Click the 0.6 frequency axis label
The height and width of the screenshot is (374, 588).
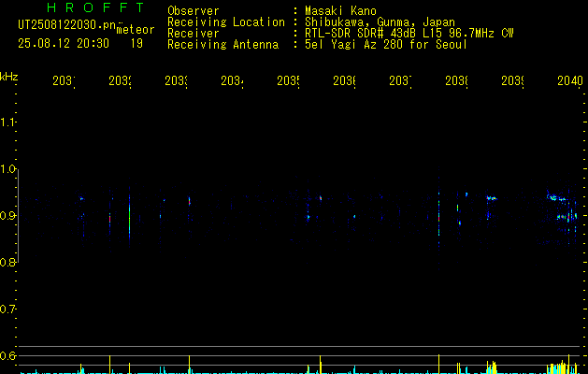(x=7, y=355)
